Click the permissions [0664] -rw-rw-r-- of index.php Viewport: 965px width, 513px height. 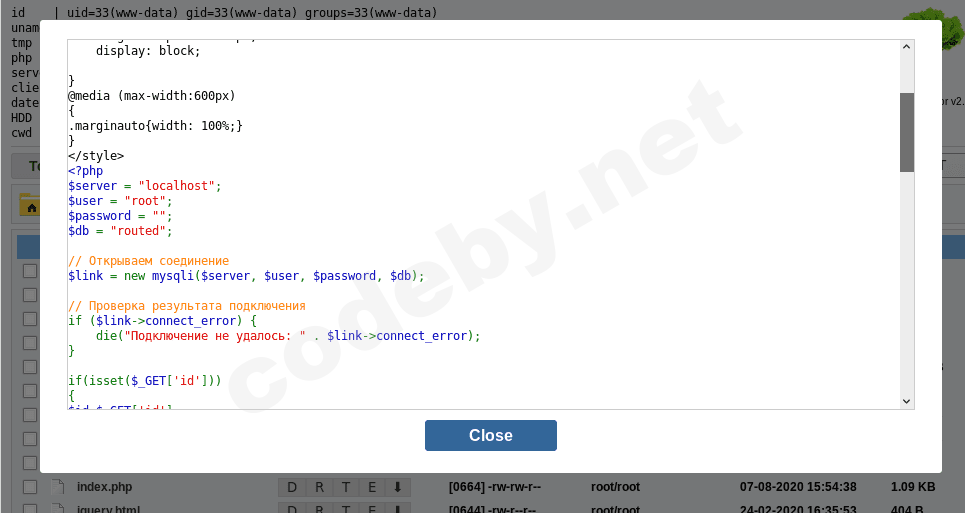pos(495,487)
